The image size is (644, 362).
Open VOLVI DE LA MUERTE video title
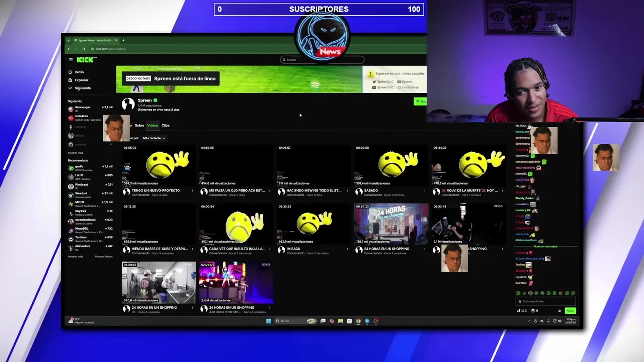coord(469,191)
